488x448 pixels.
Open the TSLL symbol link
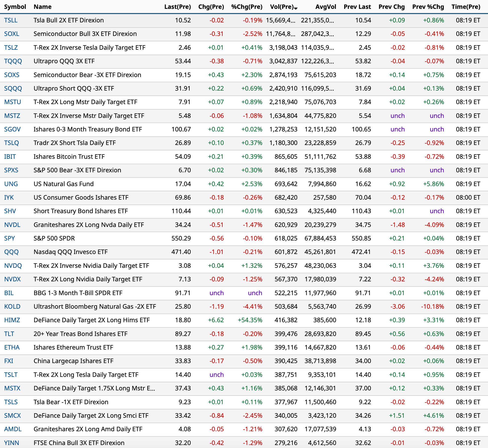coord(11,20)
